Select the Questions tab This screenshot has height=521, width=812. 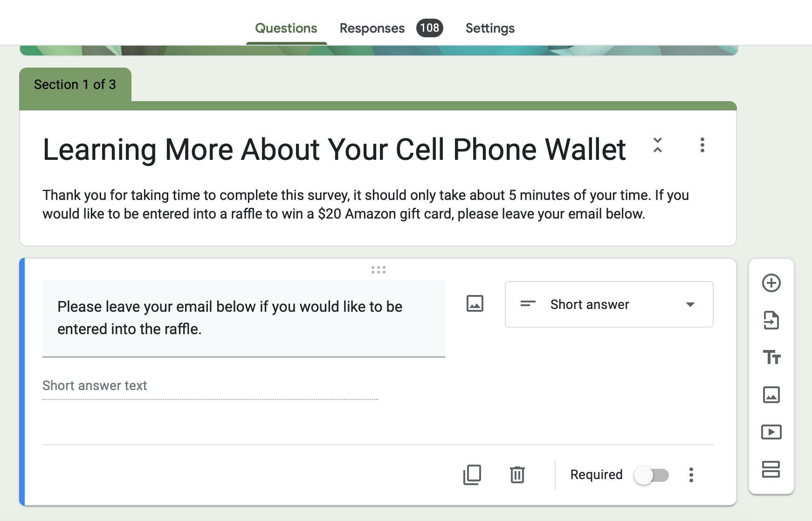(286, 28)
